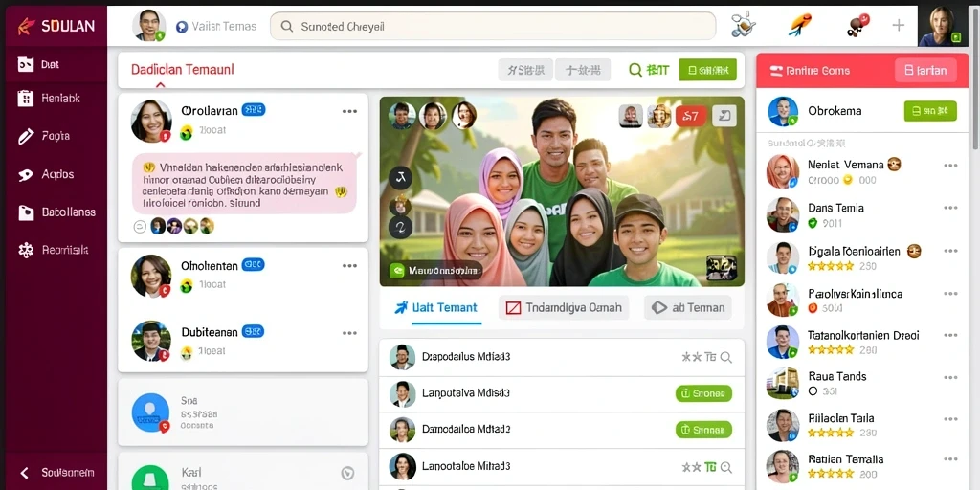
Task: Open the blue location avatar card
Action: (x=243, y=412)
